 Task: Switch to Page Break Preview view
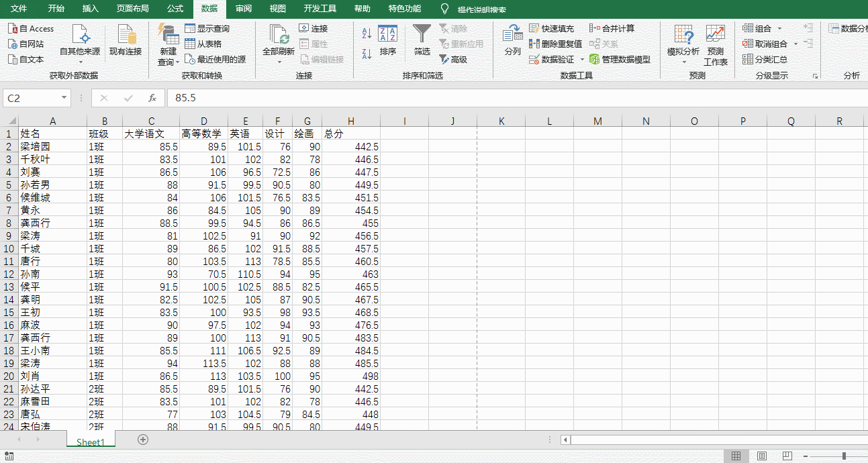[787, 455]
